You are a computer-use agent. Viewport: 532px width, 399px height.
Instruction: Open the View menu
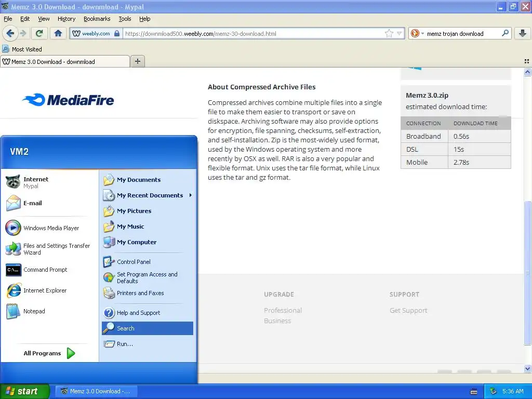(44, 19)
